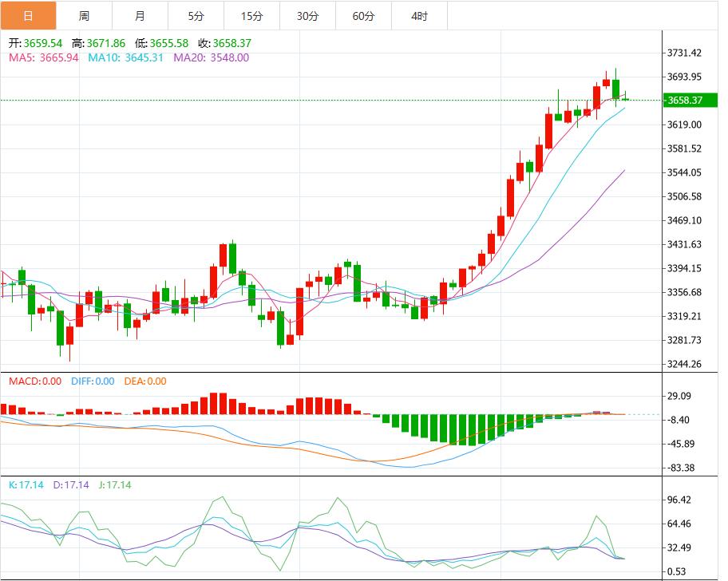Click the MA5 moving average label
This screenshot has height=581, width=728.
43,57
